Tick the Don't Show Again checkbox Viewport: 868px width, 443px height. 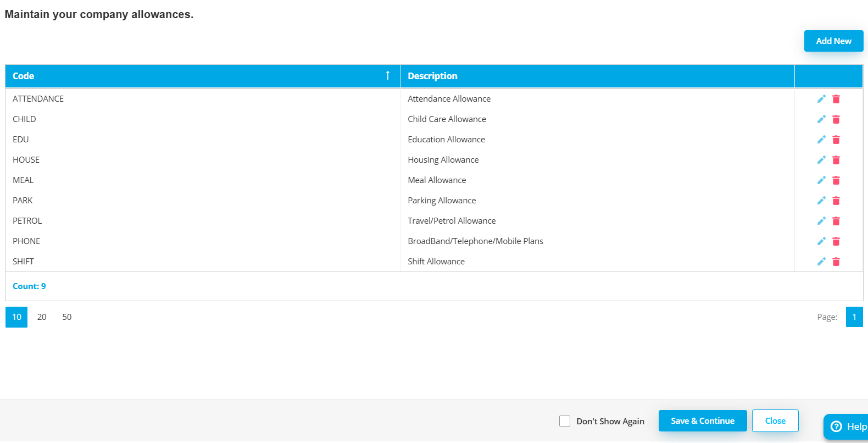(565, 421)
